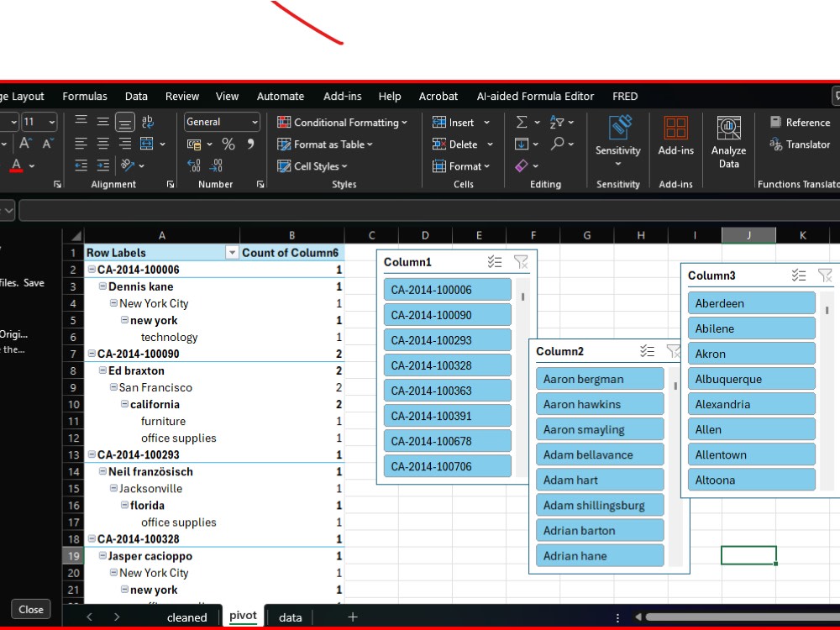Click the Merge & Center icon
840x630 pixels.
pyautogui.click(x=146, y=144)
